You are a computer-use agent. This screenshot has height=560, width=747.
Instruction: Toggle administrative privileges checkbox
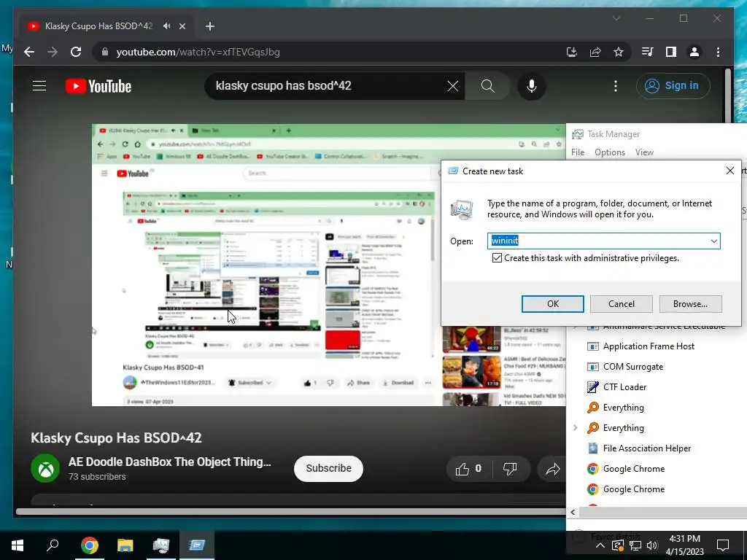coord(497,258)
